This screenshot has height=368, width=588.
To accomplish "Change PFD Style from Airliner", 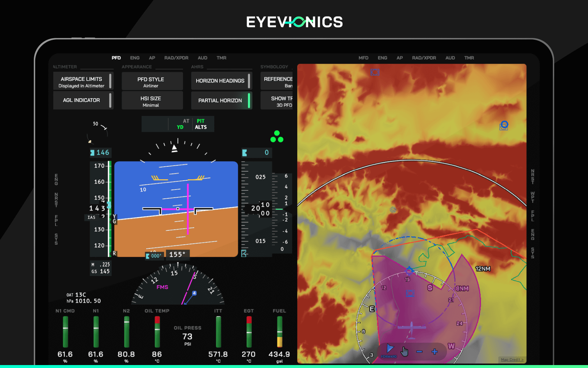I will click(x=152, y=81).
